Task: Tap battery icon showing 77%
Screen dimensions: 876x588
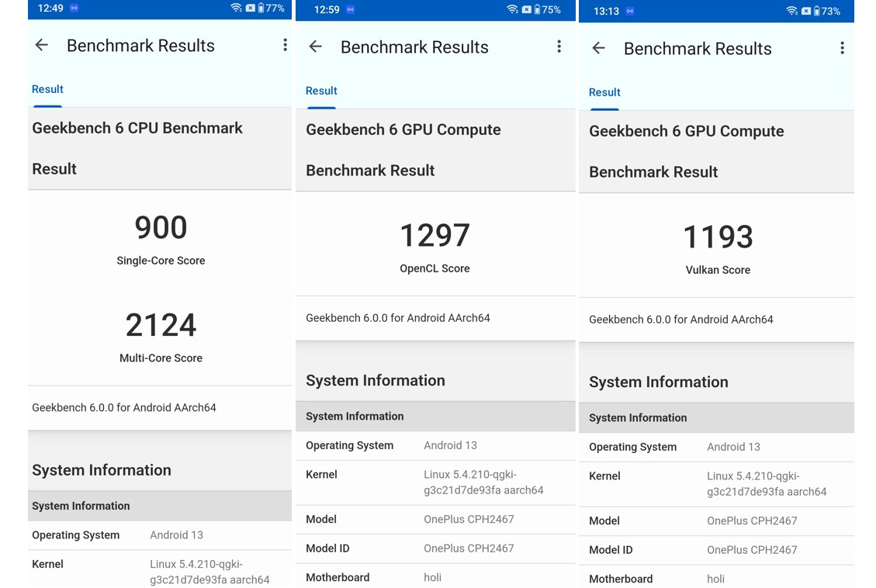Action: click(x=261, y=8)
